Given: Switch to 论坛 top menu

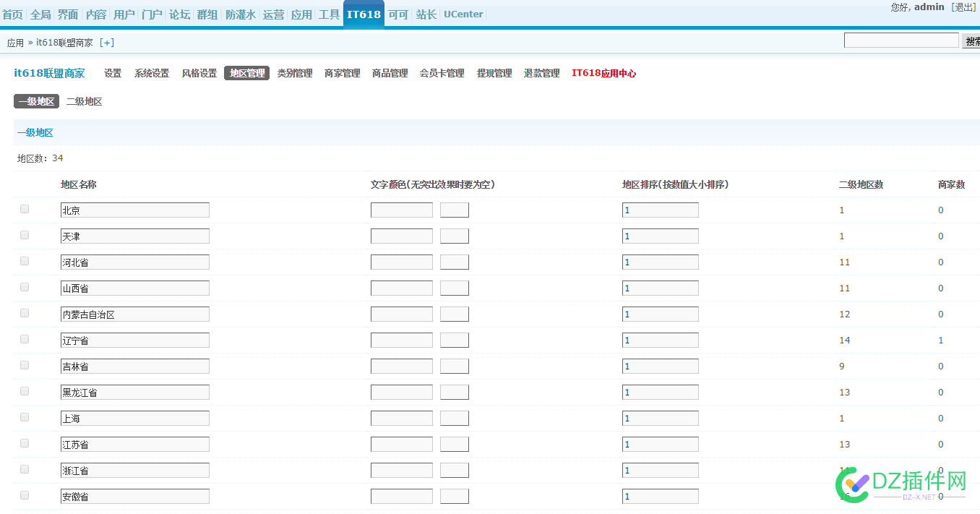Looking at the screenshot, I should [x=179, y=14].
